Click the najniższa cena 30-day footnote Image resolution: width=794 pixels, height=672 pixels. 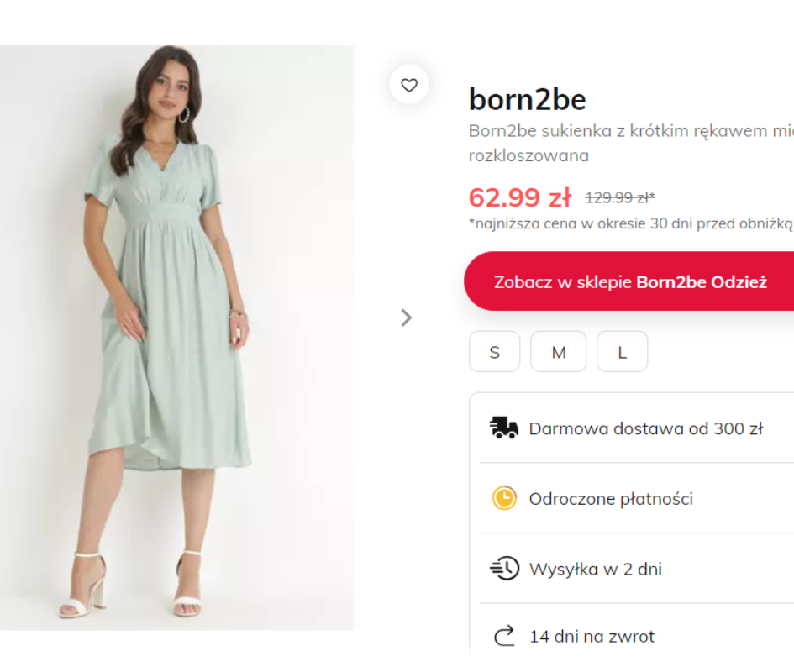630,223
